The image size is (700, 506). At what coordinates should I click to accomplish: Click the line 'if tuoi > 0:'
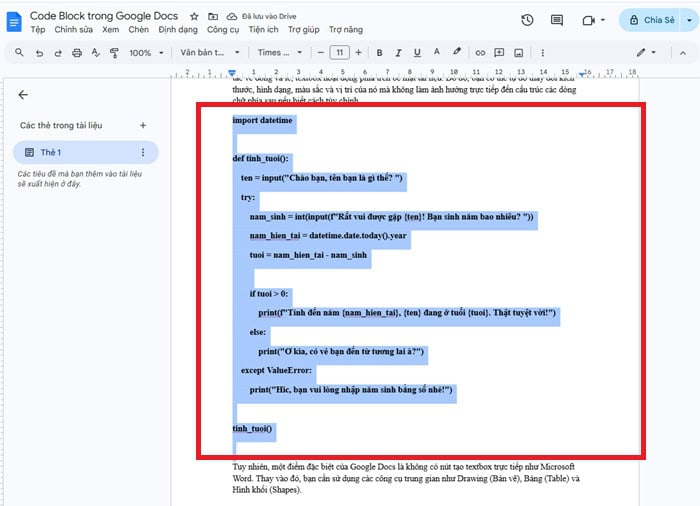click(269, 293)
